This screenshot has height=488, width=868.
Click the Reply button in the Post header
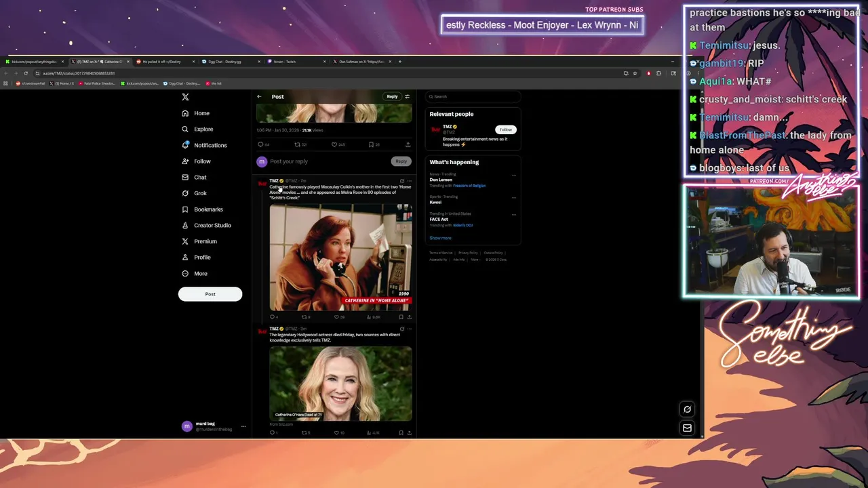(x=392, y=96)
